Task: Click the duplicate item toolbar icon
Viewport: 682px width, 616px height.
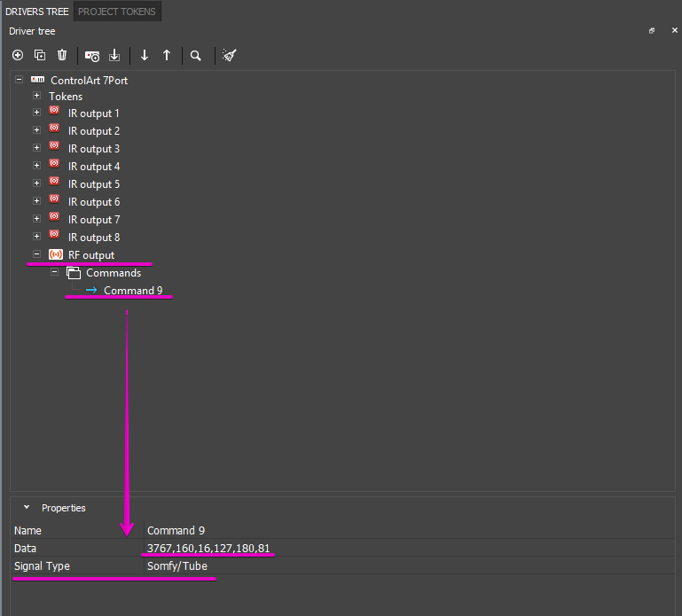Action: point(40,55)
